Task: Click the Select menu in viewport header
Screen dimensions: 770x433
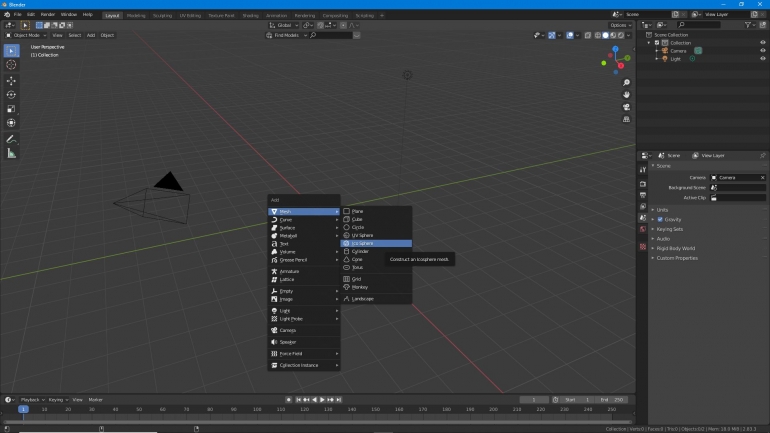Action: (75, 35)
